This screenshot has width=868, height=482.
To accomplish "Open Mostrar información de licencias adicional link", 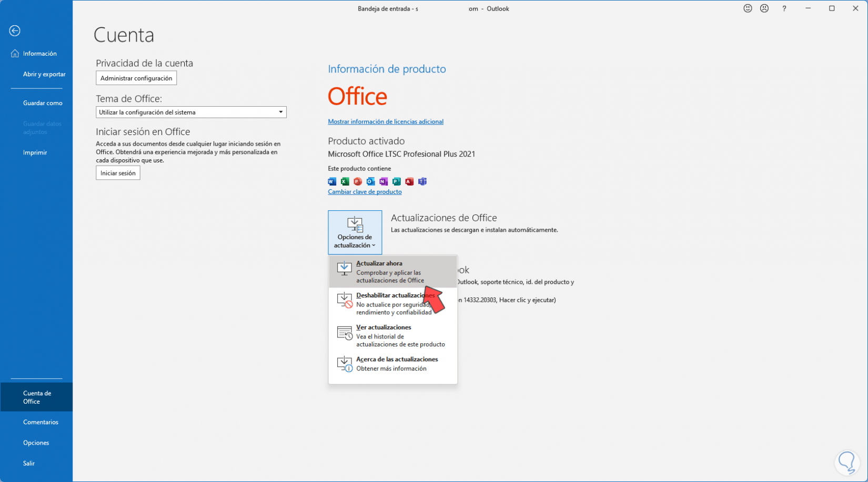I will click(386, 121).
